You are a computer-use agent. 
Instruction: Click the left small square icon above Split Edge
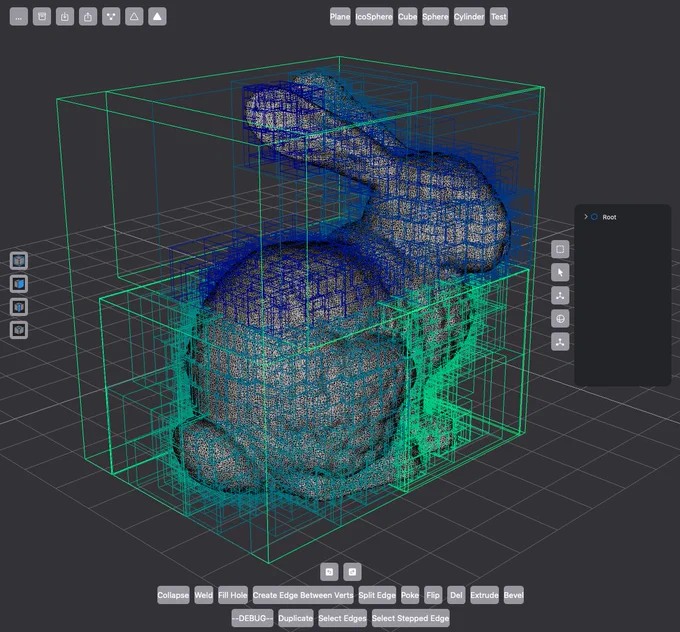(x=329, y=572)
